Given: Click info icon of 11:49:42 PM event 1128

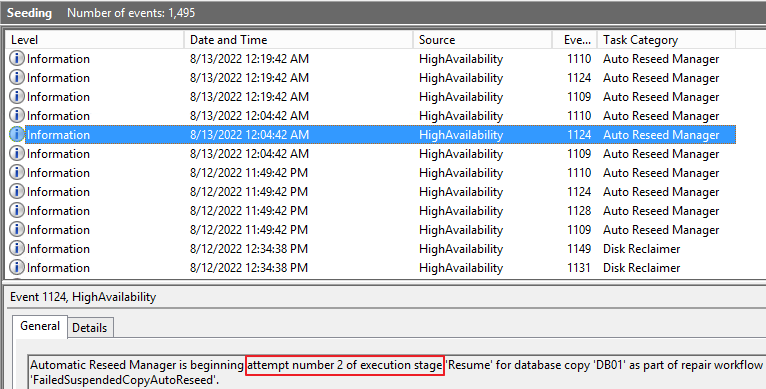Looking at the screenshot, I should pos(17,211).
